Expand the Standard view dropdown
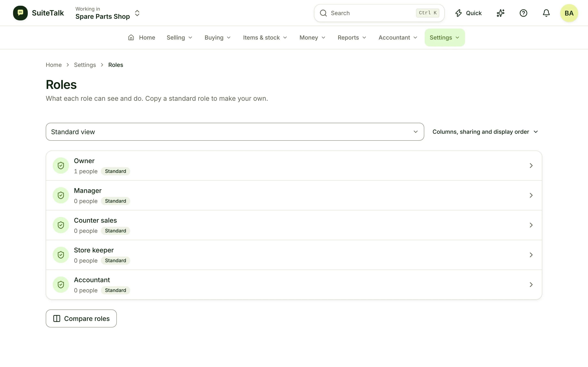 [235, 132]
